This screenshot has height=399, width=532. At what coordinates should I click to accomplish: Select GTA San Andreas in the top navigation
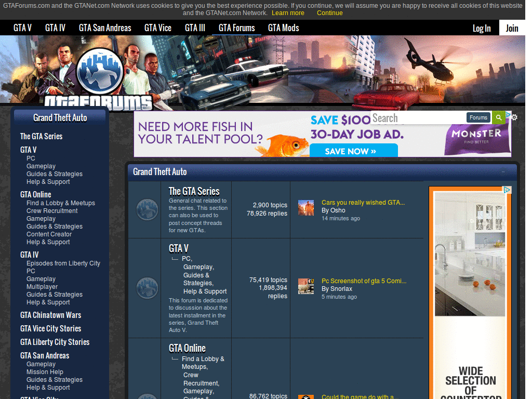[105, 28]
